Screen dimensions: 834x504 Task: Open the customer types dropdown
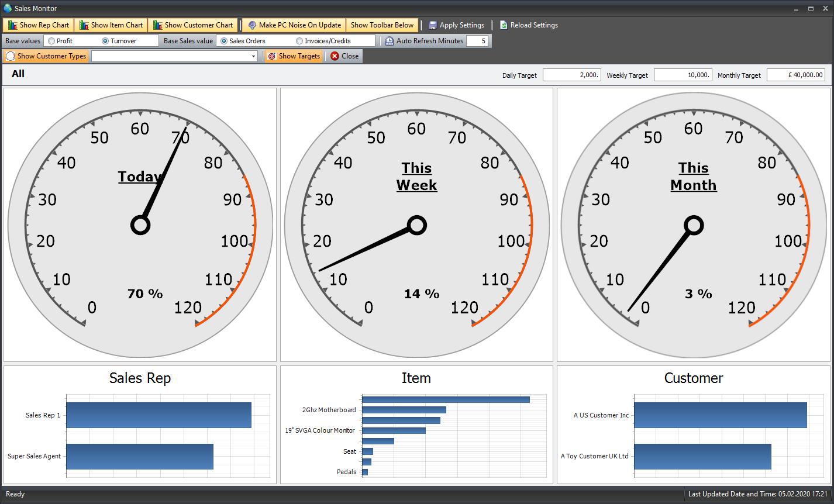pyautogui.click(x=253, y=57)
